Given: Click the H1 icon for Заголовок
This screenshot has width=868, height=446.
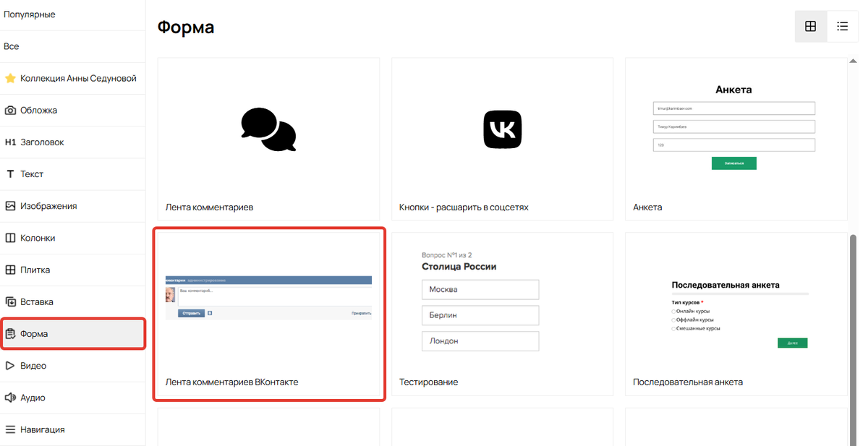Looking at the screenshot, I should click(10, 142).
